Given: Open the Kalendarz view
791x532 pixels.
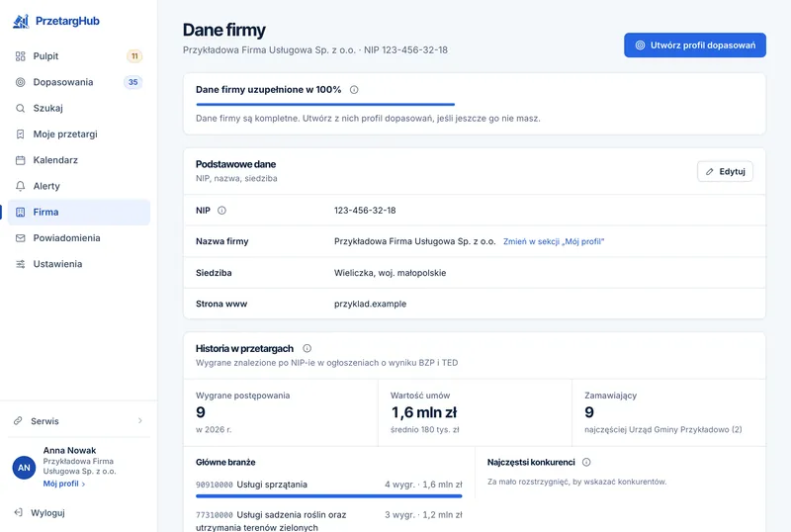Looking at the screenshot, I should click(79, 160).
